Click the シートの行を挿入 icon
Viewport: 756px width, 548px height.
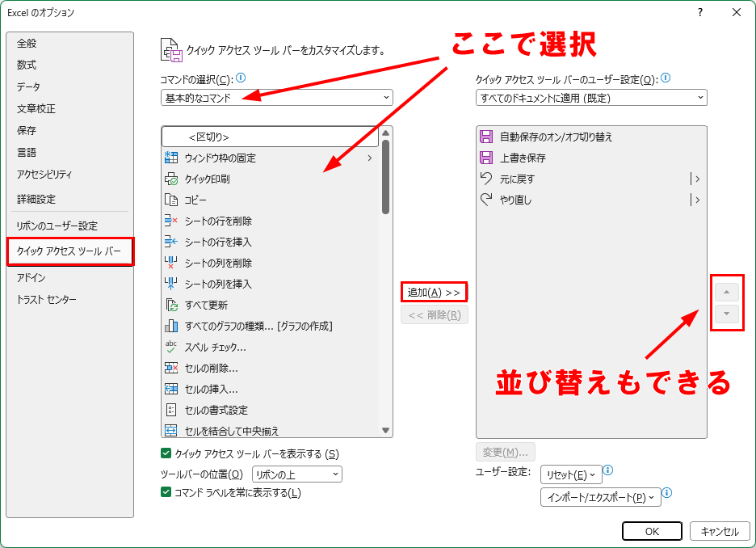point(170,242)
